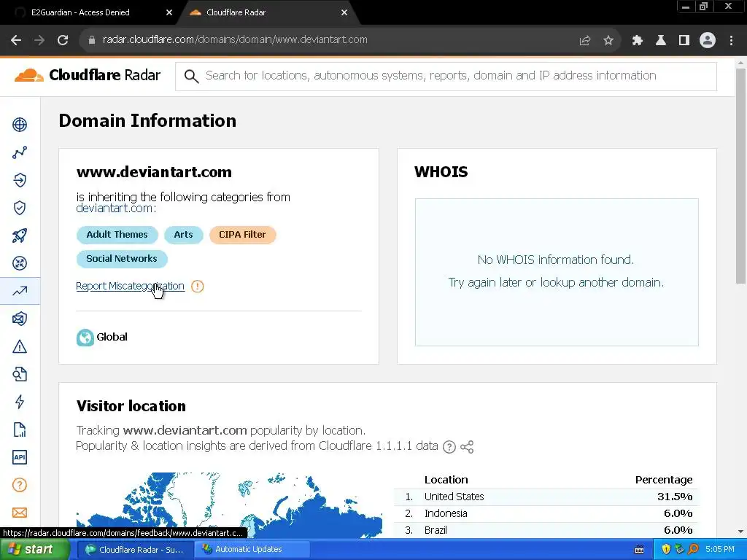The height and width of the screenshot is (560, 747).
Task: Select the trending arrow domains icon
Action: point(20,291)
